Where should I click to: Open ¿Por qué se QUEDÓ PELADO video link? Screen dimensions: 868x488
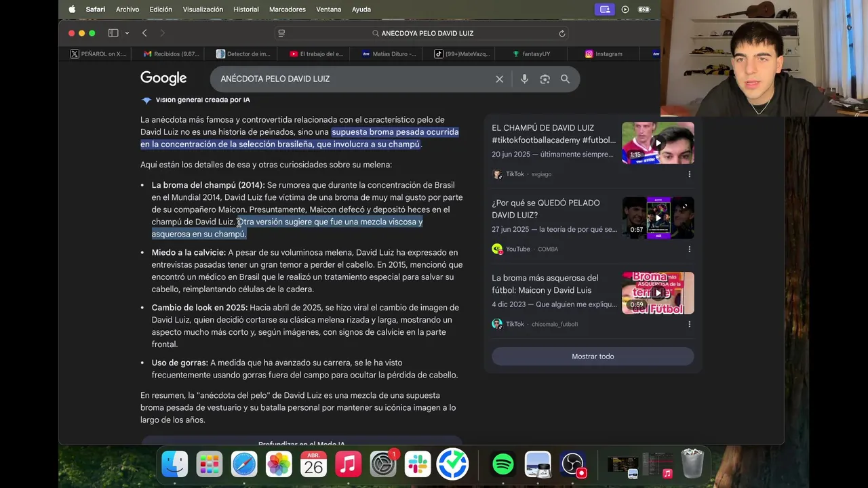(546, 209)
